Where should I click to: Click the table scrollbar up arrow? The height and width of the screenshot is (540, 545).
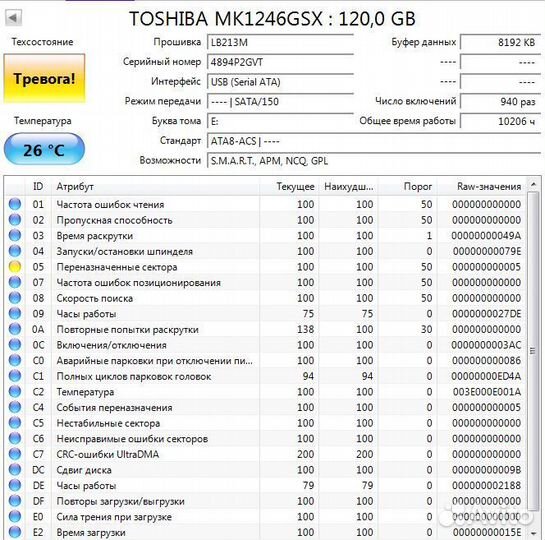pos(533,184)
